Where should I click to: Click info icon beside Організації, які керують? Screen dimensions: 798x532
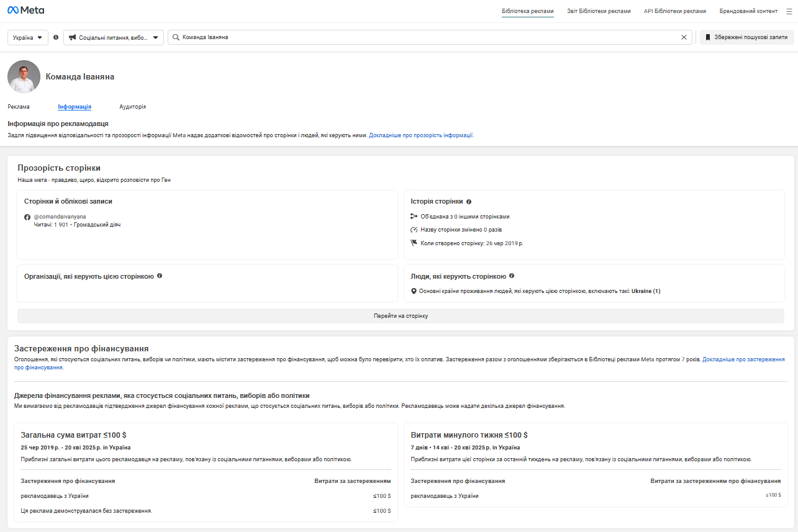pyautogui.click(x=160, y=276)
